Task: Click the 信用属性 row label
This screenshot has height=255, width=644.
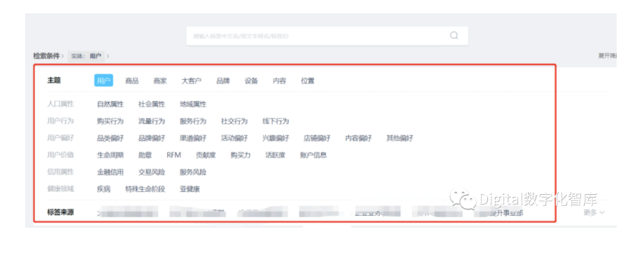Action: [60, 172]
